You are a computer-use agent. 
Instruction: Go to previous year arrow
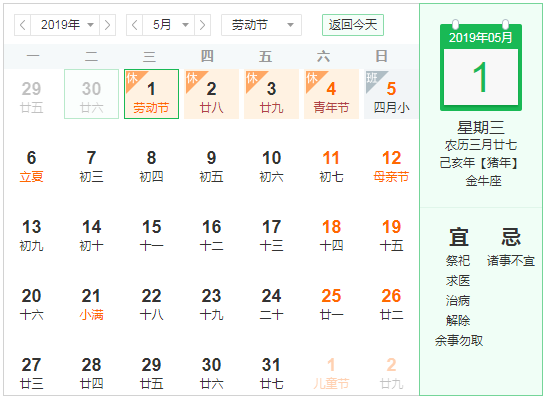pyautogui.click(x=23, y=25)
